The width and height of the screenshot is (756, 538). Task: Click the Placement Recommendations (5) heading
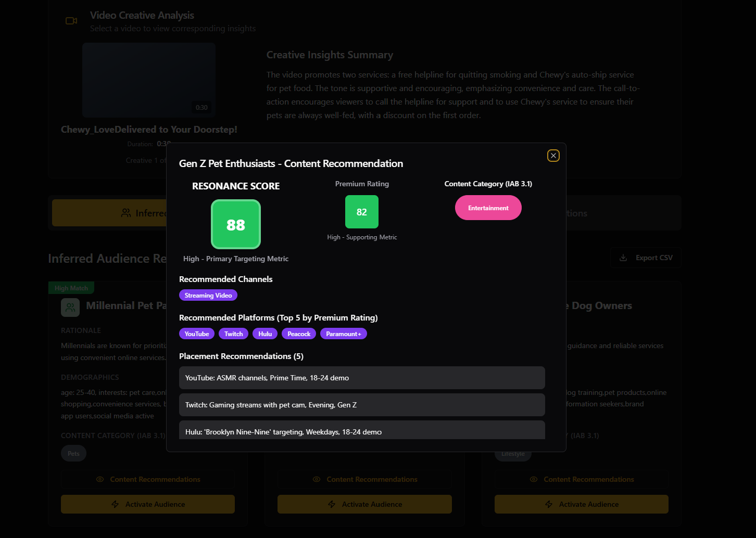point(241,356)
